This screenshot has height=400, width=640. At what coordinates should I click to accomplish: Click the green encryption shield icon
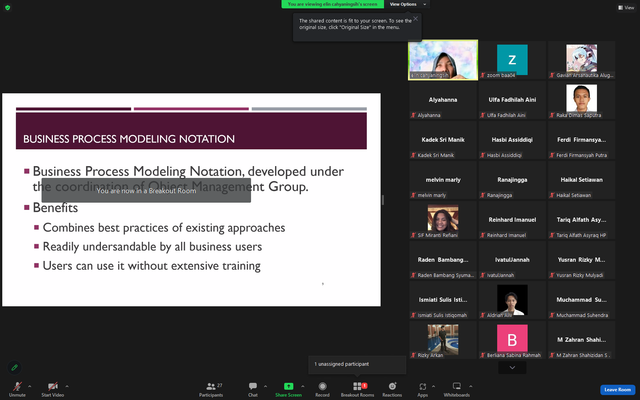point(7,7)
